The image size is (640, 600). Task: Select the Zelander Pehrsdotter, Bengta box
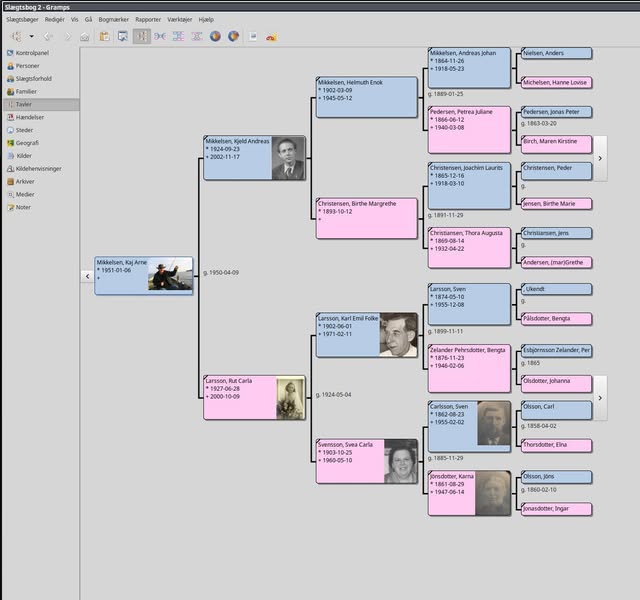coord(469,369)
